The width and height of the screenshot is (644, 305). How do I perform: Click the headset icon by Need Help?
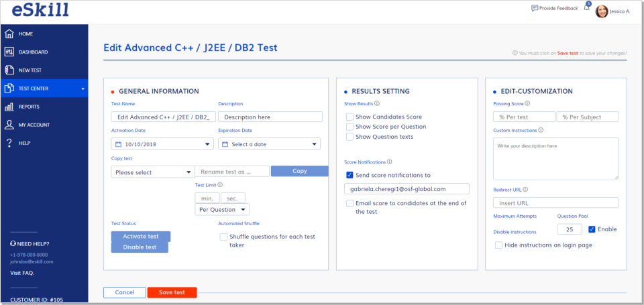coord(13,244)
